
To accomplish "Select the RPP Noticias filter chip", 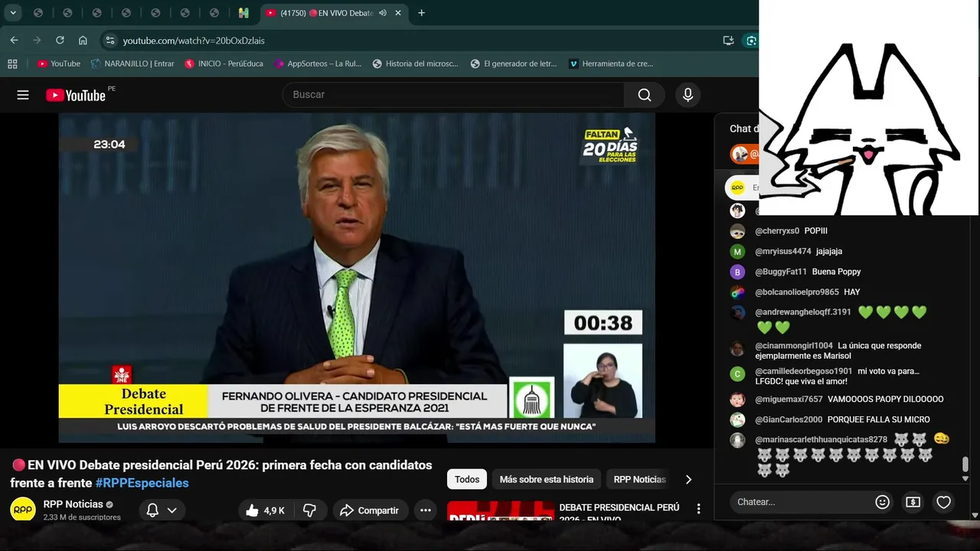I will (640, 479).
